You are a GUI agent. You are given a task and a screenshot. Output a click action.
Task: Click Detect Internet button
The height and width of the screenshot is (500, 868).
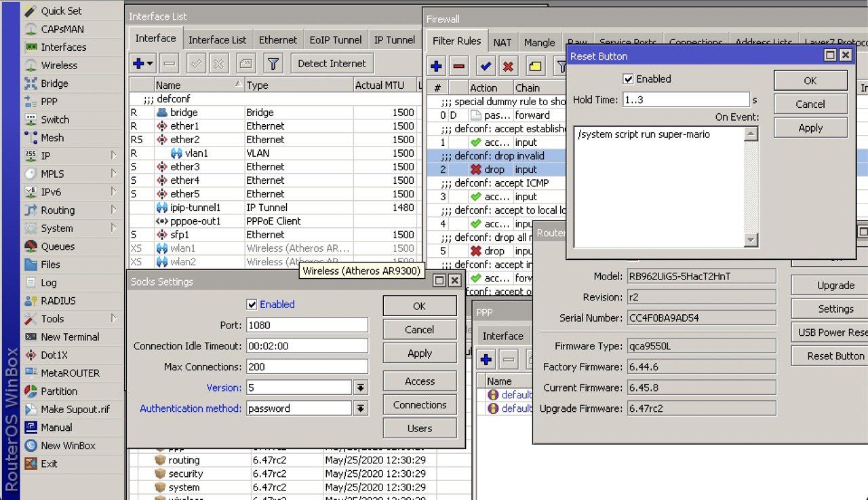tap(332, 64)
